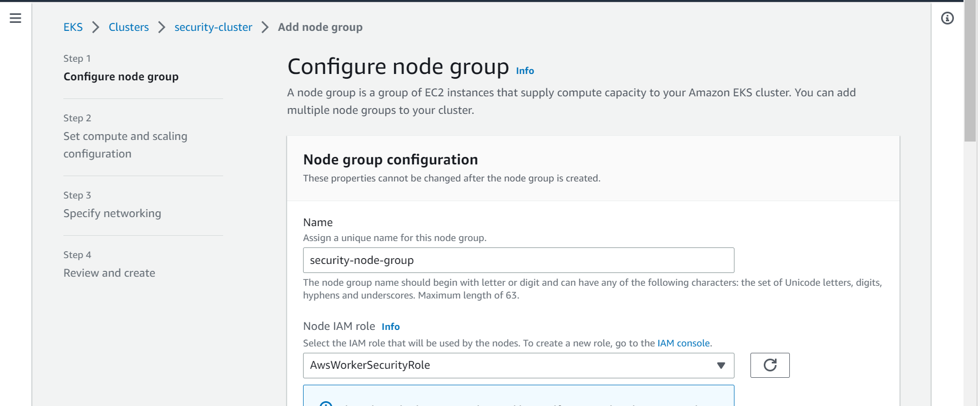980x406 pixels.
Task: Click the EKS breadcrumb link
Action: pos(73,27)
